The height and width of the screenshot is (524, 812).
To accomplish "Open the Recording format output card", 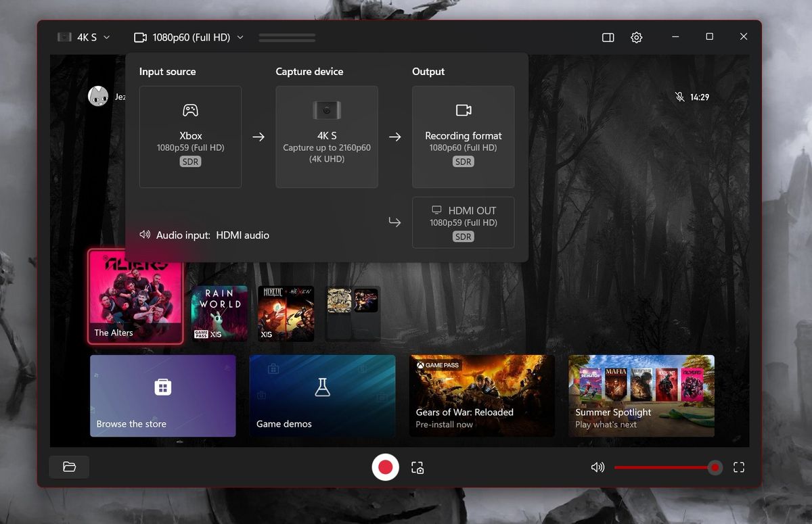I will (463, 137).
